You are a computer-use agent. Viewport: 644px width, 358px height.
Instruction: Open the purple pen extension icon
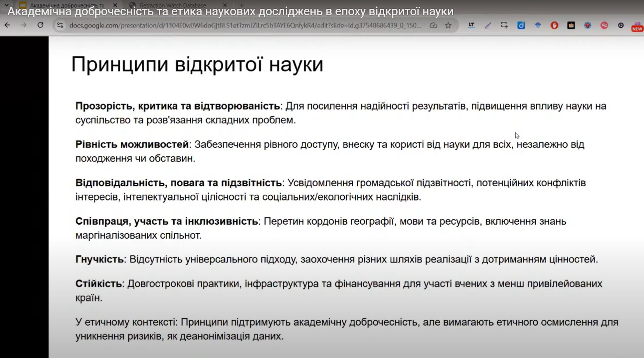click(x=488, y=25)
